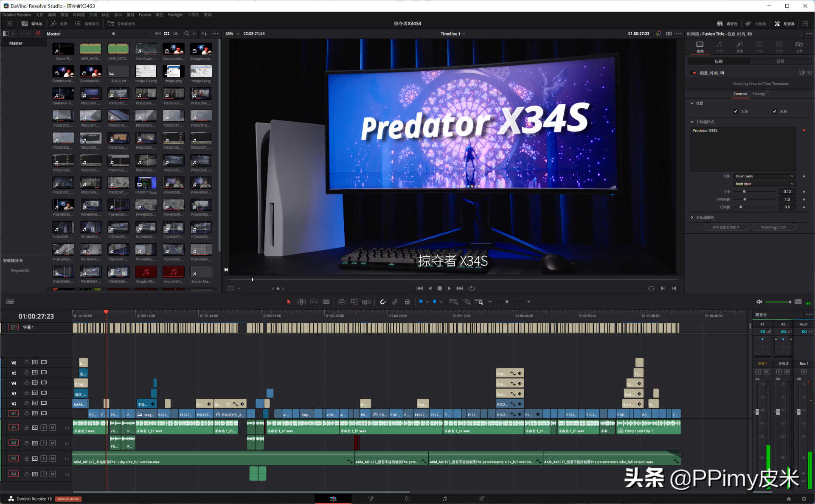The height and width of the screenshot is (504, 815).
Task: Toggle the Position Lock padlock icon
Action: (x=407, y=302)
